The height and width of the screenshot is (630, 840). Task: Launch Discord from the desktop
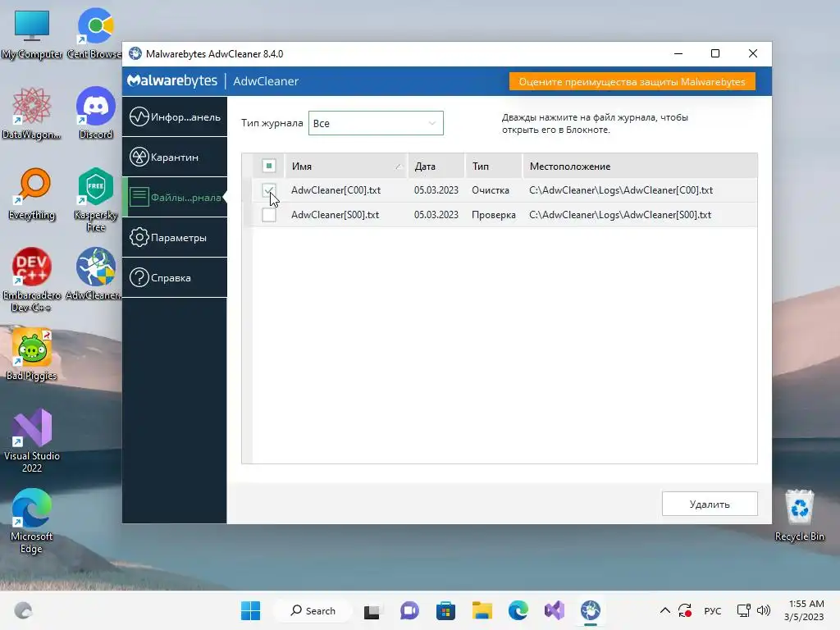point(95,114)
